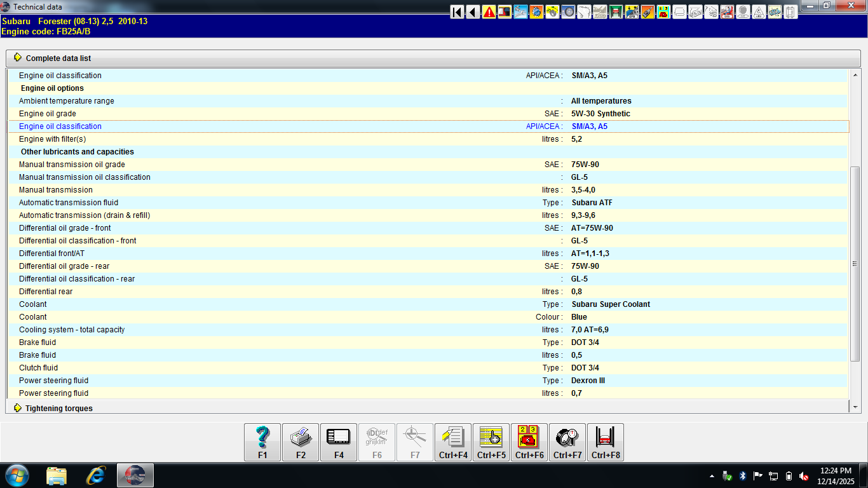
Task: Collapse the Complete data list section
Action: 433,58
